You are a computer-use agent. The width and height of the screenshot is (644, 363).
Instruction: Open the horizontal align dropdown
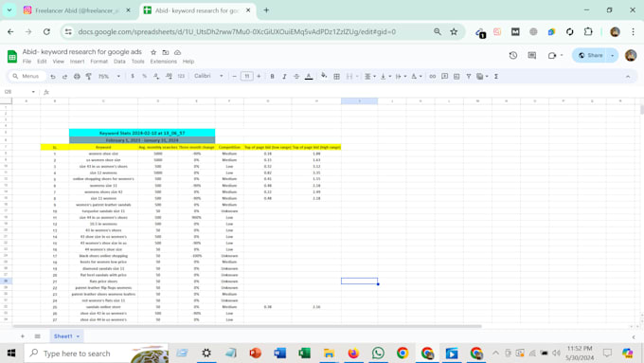click(370, 77)
